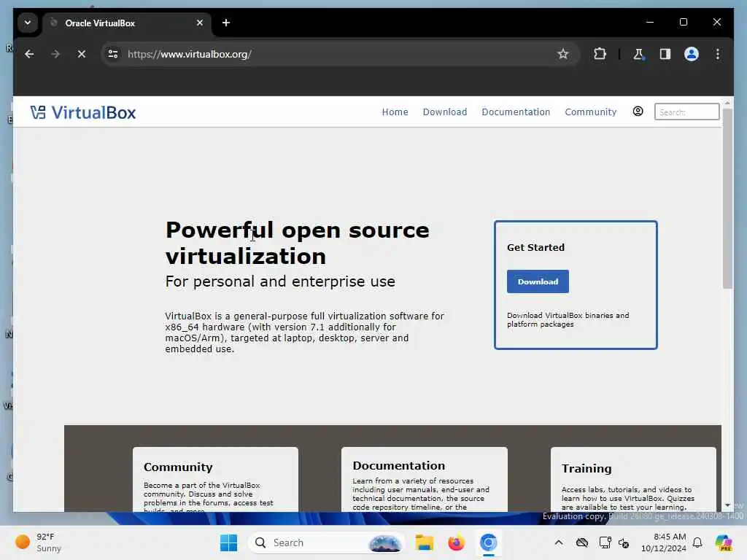747x560 pixels.
Task: Open File Explorer from the taskbar
Action: 424,542
